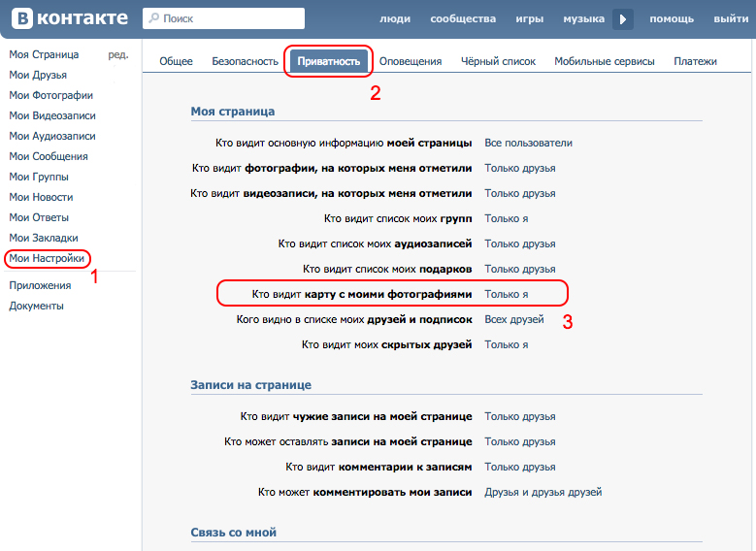Open Друзья и друзья друзей dropdown
Image resolution: width=756 pixels, height=551 pixels.
(x=543, y=492)
